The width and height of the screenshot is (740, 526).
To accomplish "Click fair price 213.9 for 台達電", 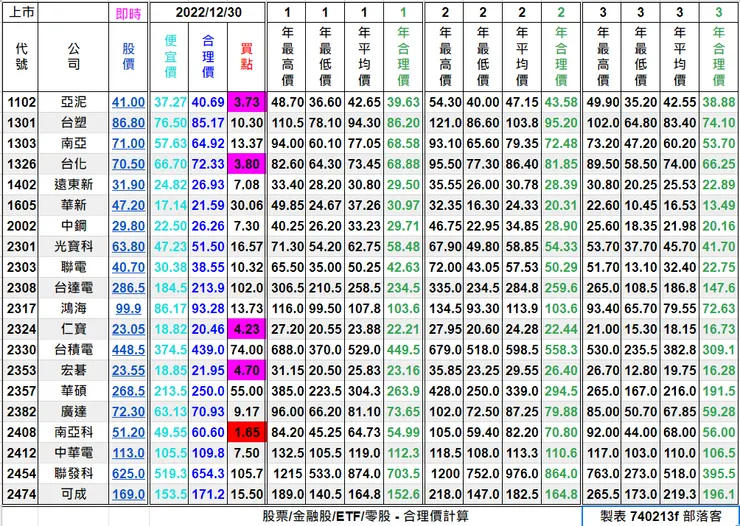I will tap(208, 288).
